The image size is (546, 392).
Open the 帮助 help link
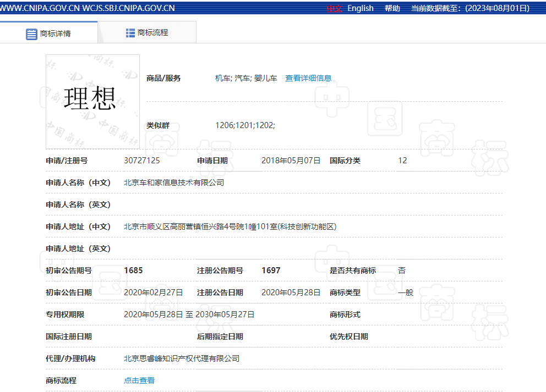point(392,8)
